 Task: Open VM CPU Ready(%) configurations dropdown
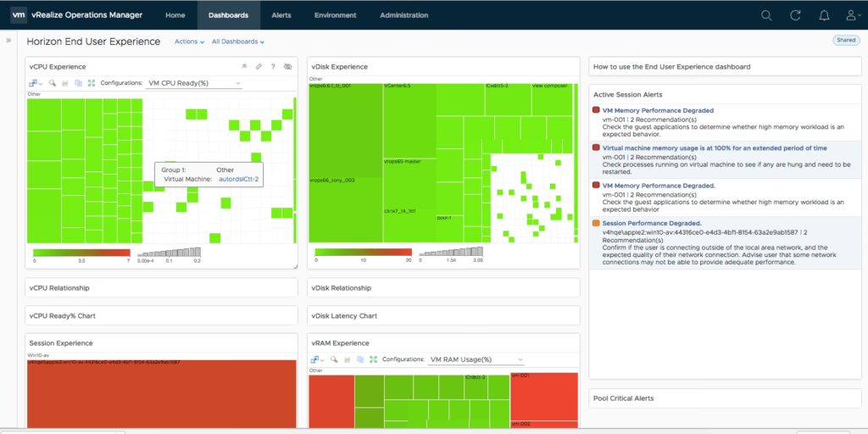tap(194, 83)
